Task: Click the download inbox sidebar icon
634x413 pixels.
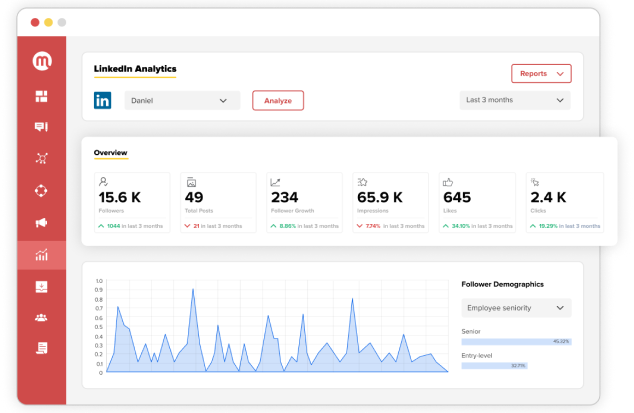Action: click(x=41, y=287)
